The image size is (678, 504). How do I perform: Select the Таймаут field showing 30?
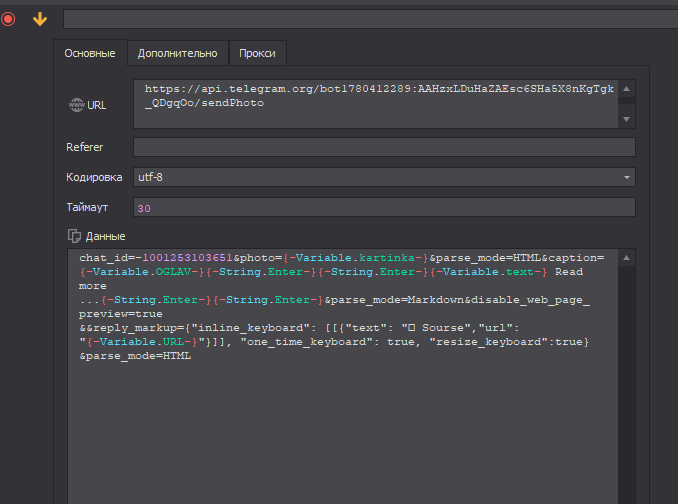(x=384, y=207)
